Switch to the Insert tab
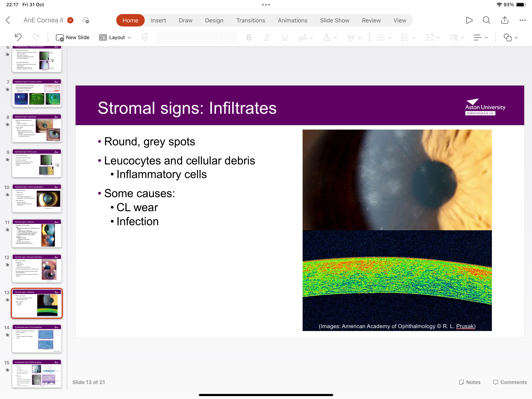 click(x=158, y=20)
